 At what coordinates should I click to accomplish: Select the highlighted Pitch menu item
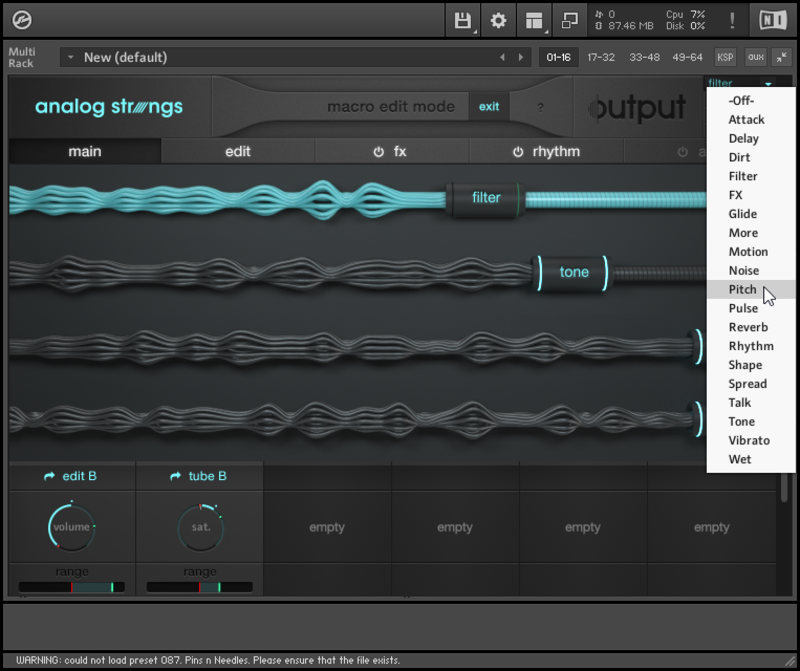pyautogui.click(x=751, y=289)
